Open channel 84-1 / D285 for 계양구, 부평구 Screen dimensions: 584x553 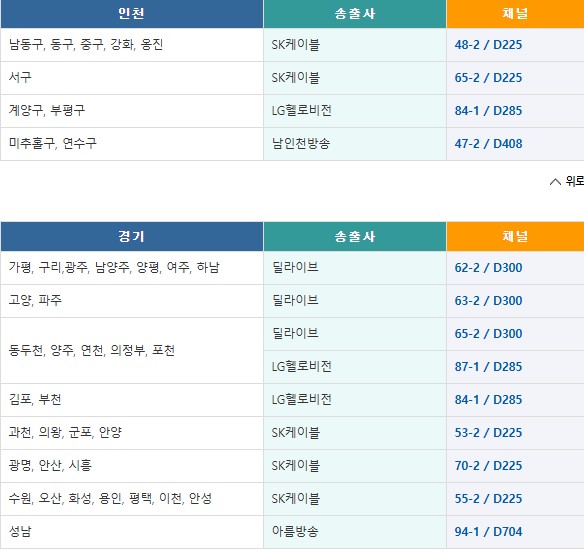tap(488, 111)
